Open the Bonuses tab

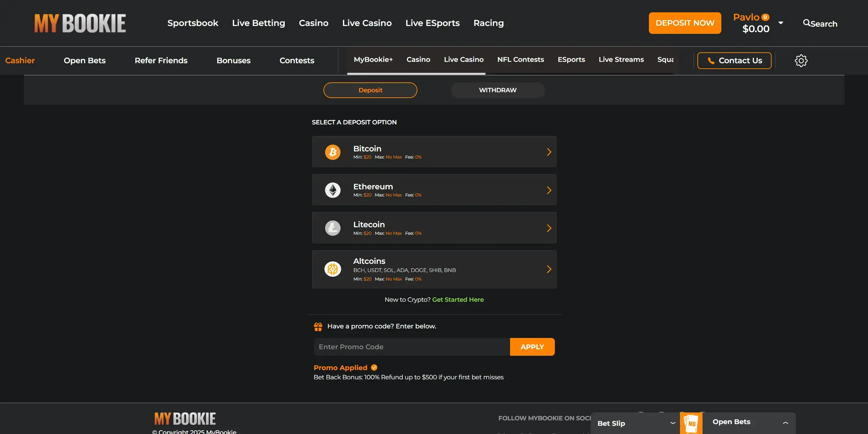(233, 60)
